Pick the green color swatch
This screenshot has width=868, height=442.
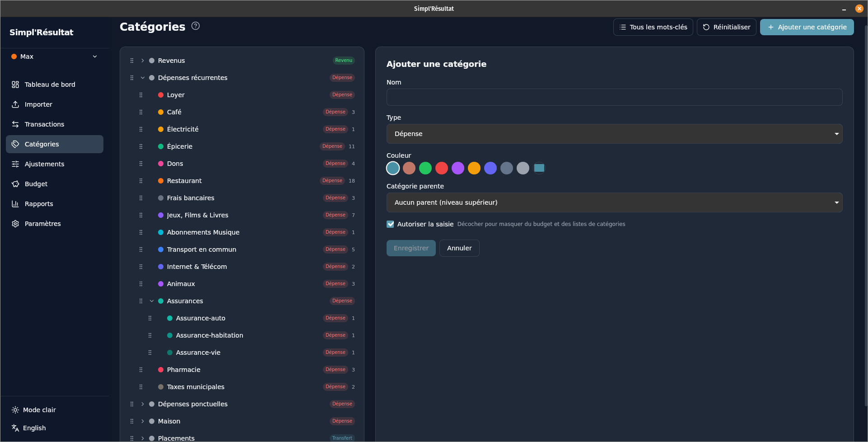425,168
